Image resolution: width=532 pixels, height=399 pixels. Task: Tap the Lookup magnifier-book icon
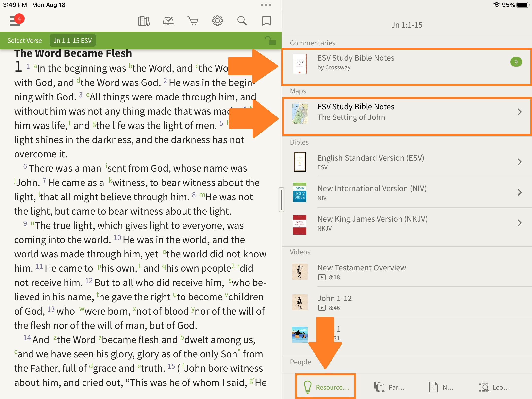pos(484,387)
